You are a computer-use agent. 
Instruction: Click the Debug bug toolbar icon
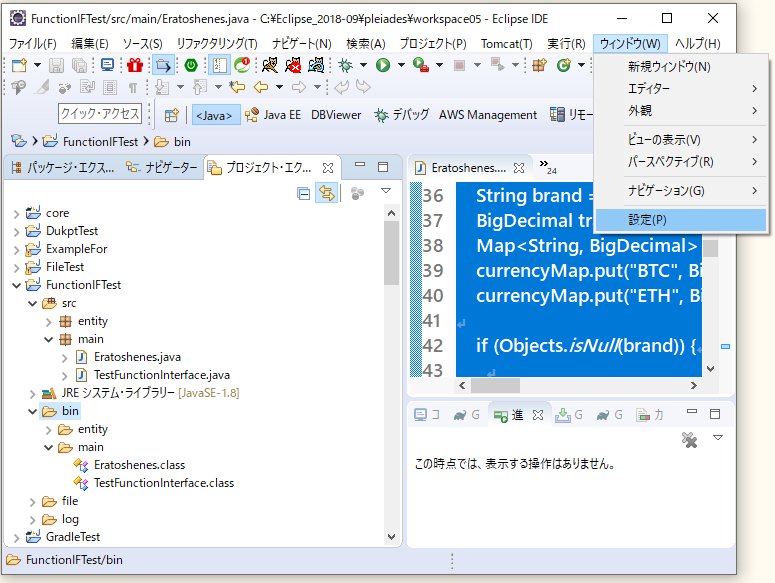click(x=345, y=65)
